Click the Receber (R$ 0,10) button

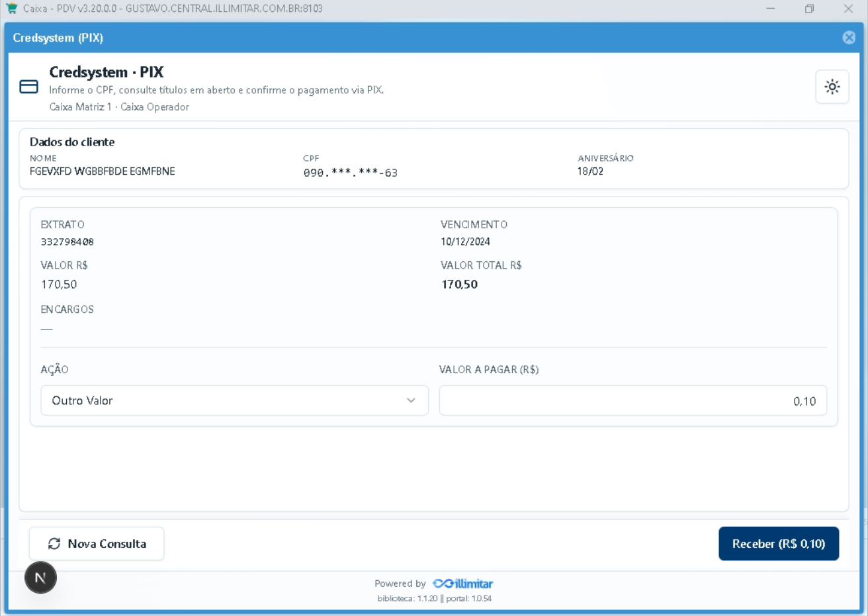pyautogui.click(x=779, y=544)
